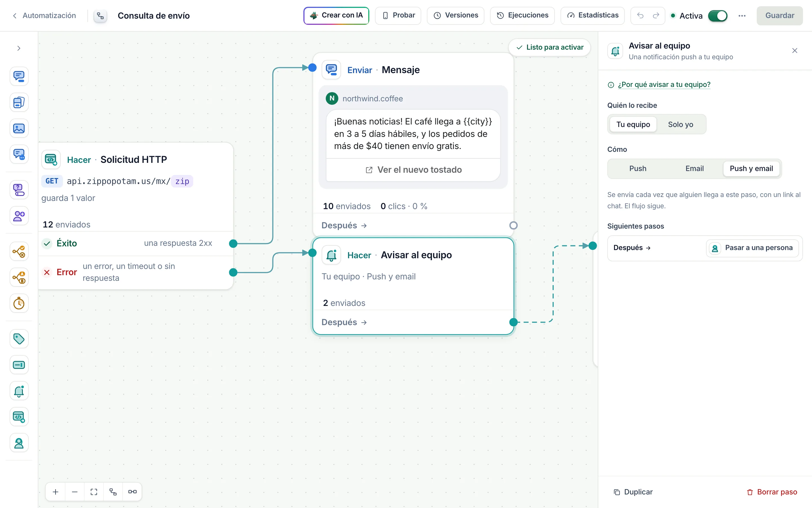Open the three-dots more options menu
Viewport: 812px width, 508px height.
(742, 16)
